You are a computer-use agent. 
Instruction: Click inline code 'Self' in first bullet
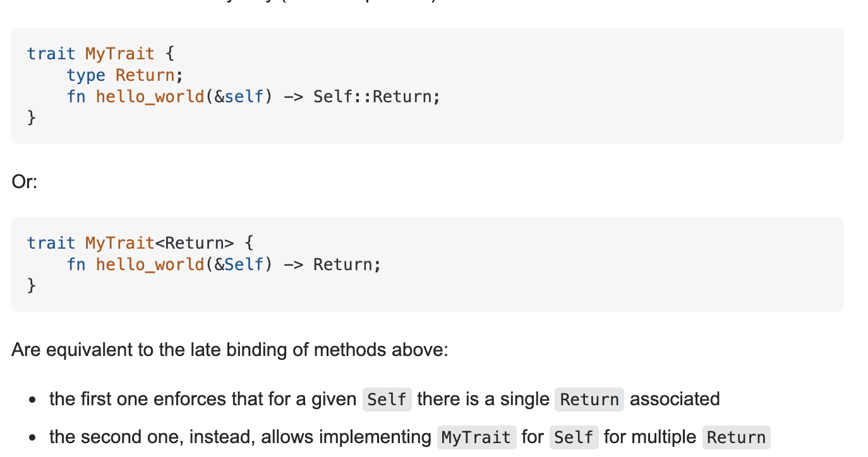click(x=387, y=400)
